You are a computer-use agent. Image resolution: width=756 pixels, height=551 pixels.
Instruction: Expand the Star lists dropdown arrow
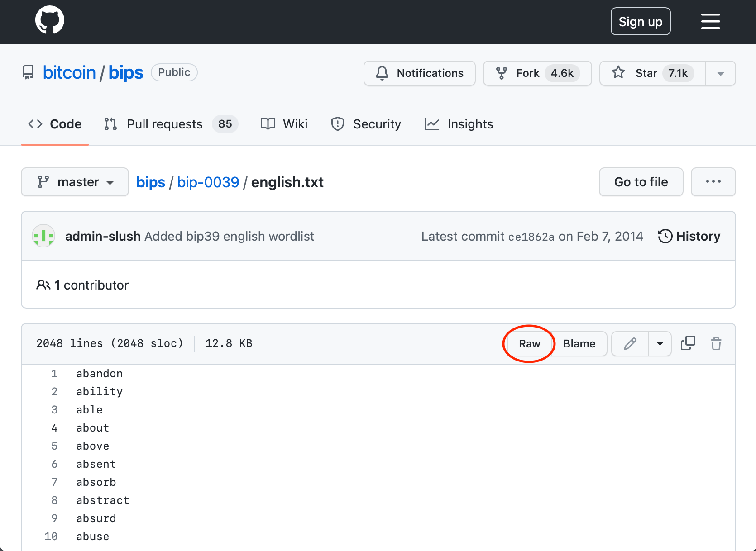721,73
